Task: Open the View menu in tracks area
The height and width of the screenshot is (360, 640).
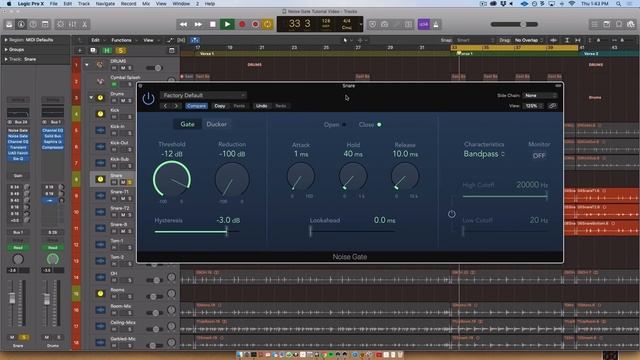Action: 150,40
